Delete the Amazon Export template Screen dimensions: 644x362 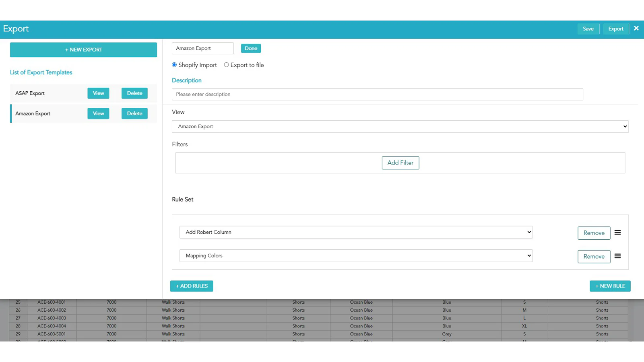coord(134,113)
